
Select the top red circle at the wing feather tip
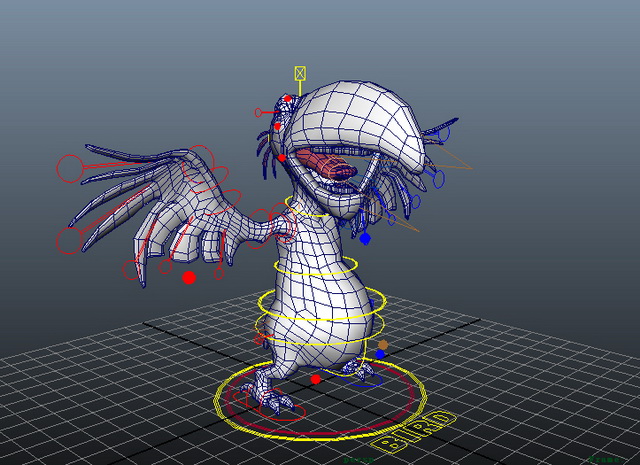tap(70, 168)
